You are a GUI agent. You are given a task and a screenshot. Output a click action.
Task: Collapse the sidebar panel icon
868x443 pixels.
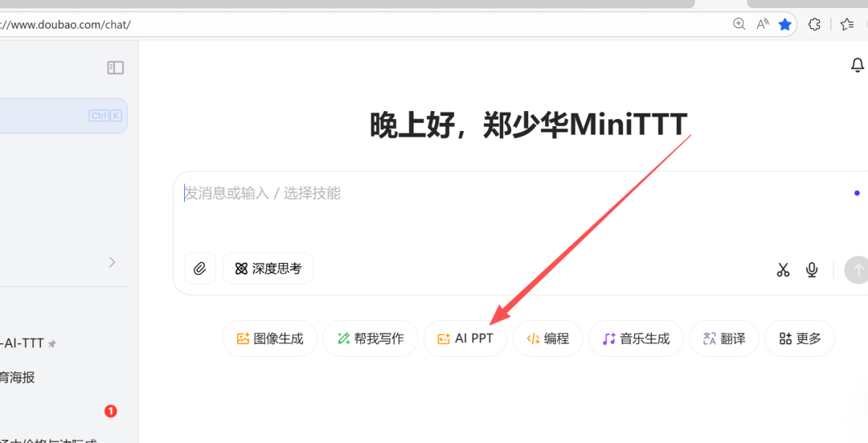[x=115, y=68]
